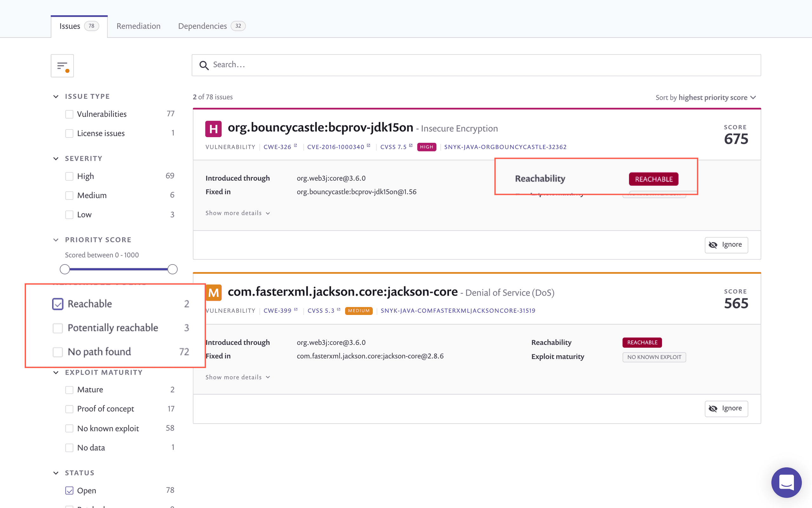Click REACHABLE badge on jackson-core issue
The image size is (812, 508).
[642, 342]
